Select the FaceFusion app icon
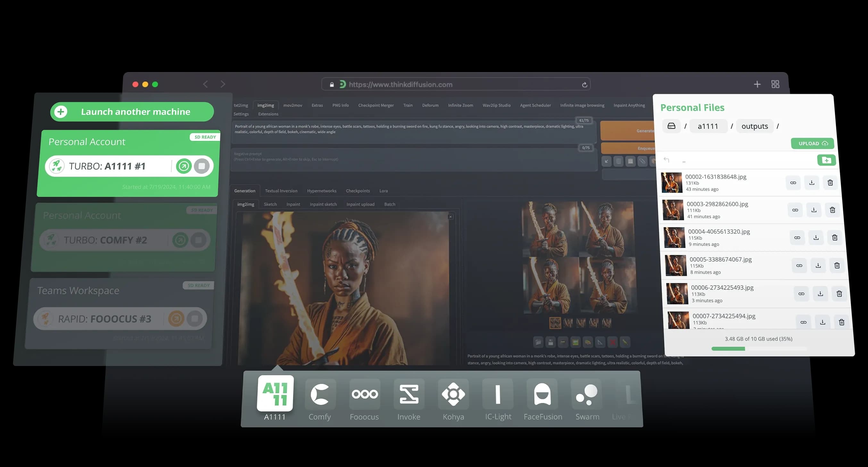Image resolution: width=868 pixels, height=467 pixels. (x=542, y=394)
